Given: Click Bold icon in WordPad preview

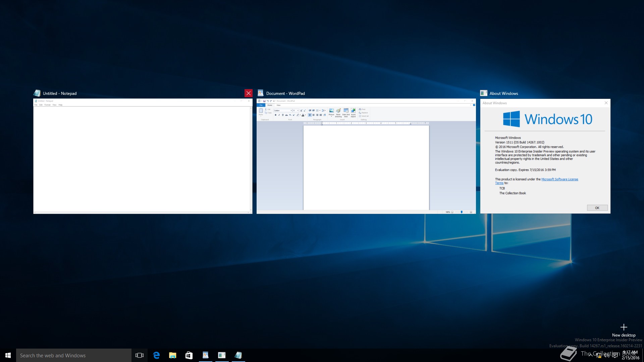Looking at the screenshot, I should pos(276,115).
